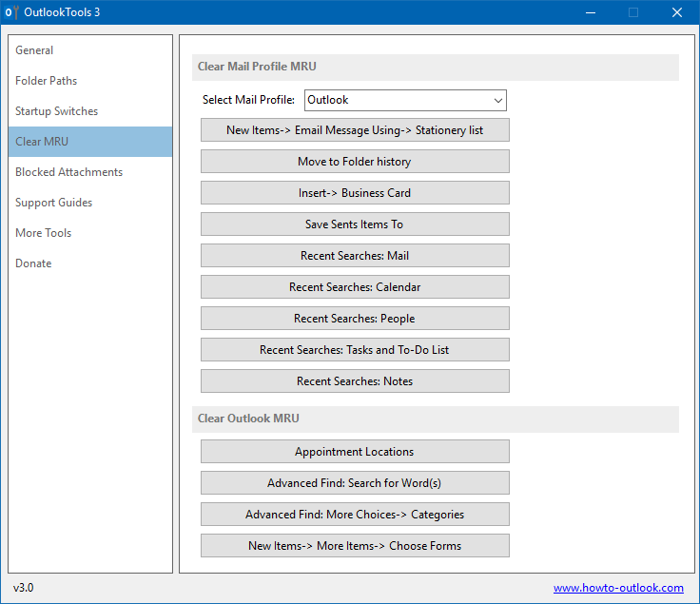The width and height of the screenshot is (700, 604).
Task: Clear the Insert Business Card list
Action: point(355,193)
